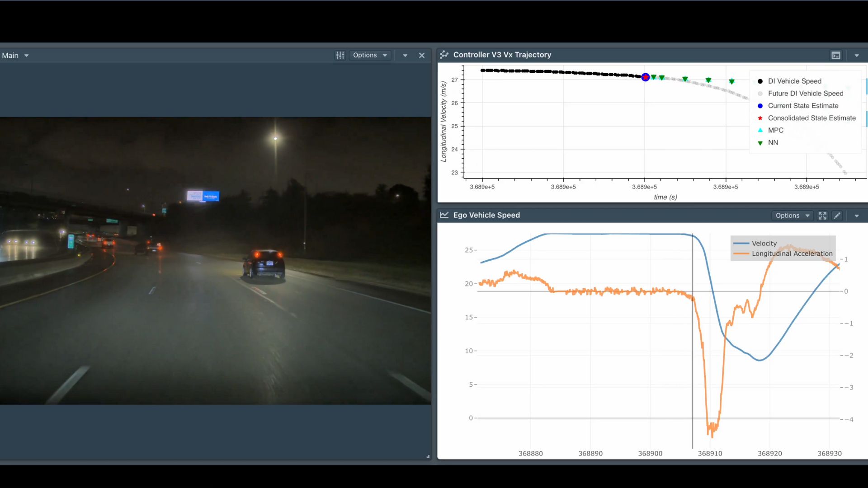Screen dimensions: 868x488
Task: Click the blue Current State Estimate marker on the plot
Action: [646, 77]
